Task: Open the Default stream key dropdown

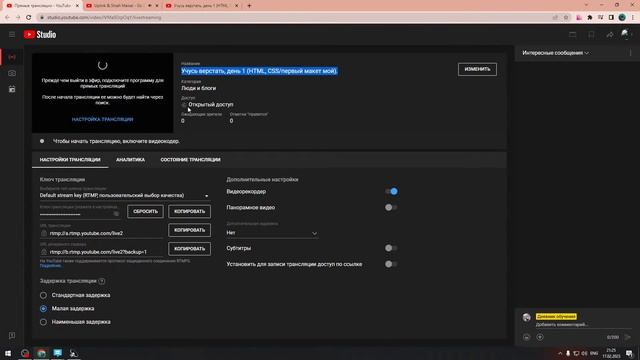Action: coord(124,196)
